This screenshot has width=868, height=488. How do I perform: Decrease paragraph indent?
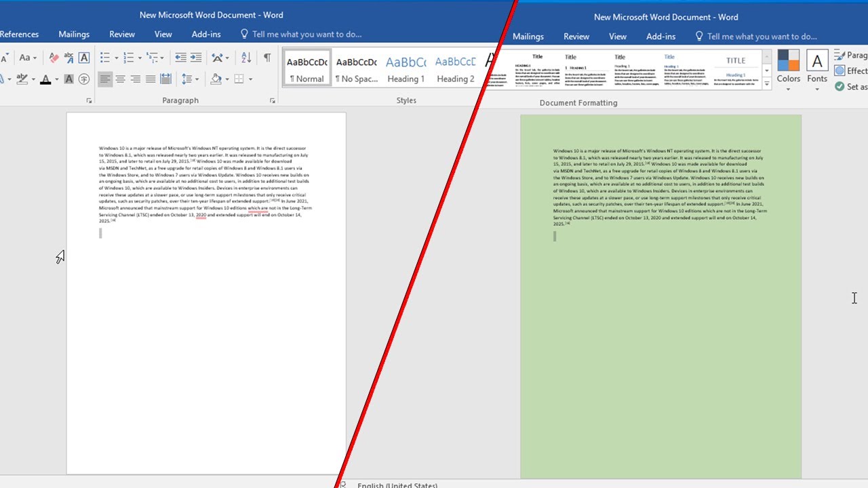coord(180,58)
